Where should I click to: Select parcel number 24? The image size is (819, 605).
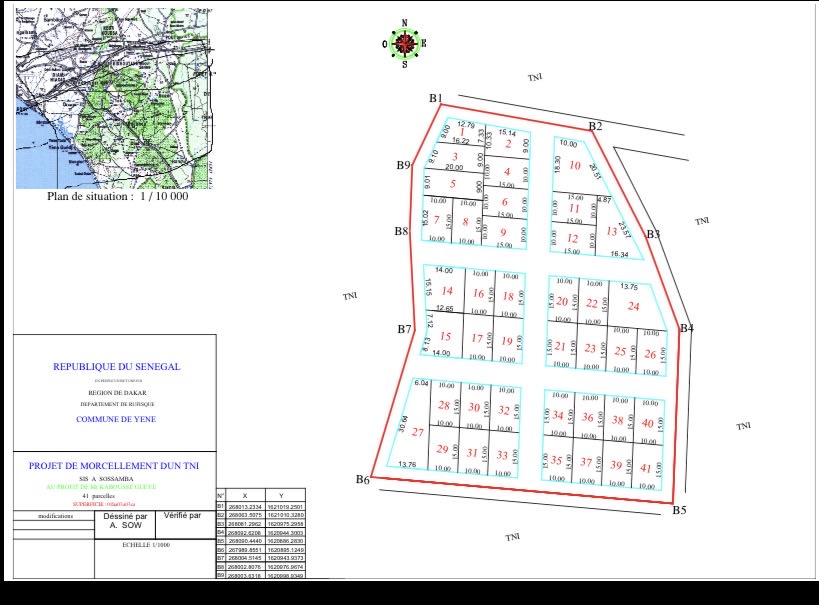[x=634, y=306]
